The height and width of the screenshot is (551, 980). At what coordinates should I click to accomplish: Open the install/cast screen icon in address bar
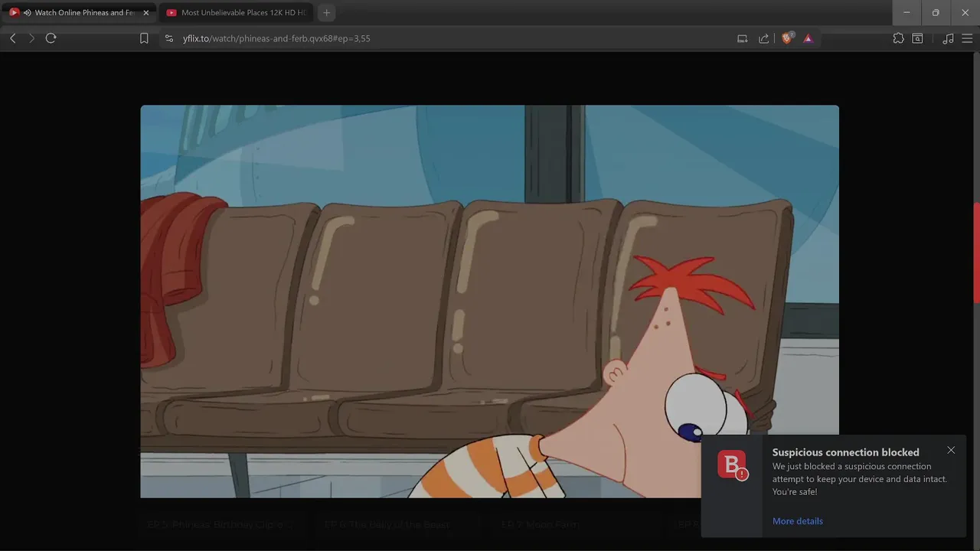742,38
